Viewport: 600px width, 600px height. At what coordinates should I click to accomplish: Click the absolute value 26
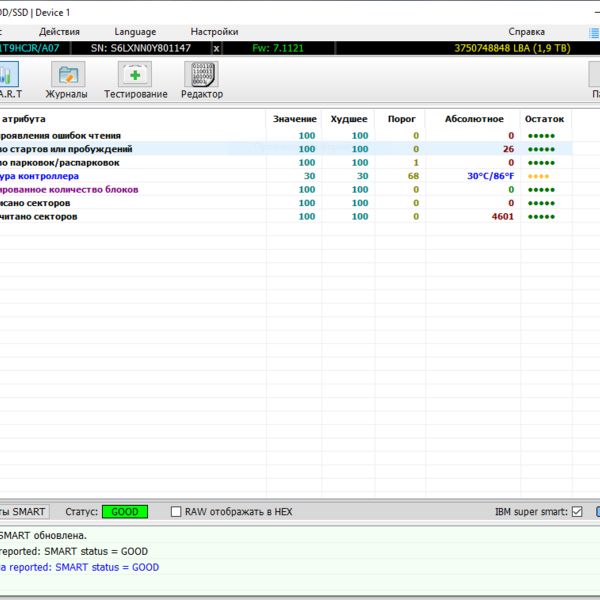(x=508, y=149)
